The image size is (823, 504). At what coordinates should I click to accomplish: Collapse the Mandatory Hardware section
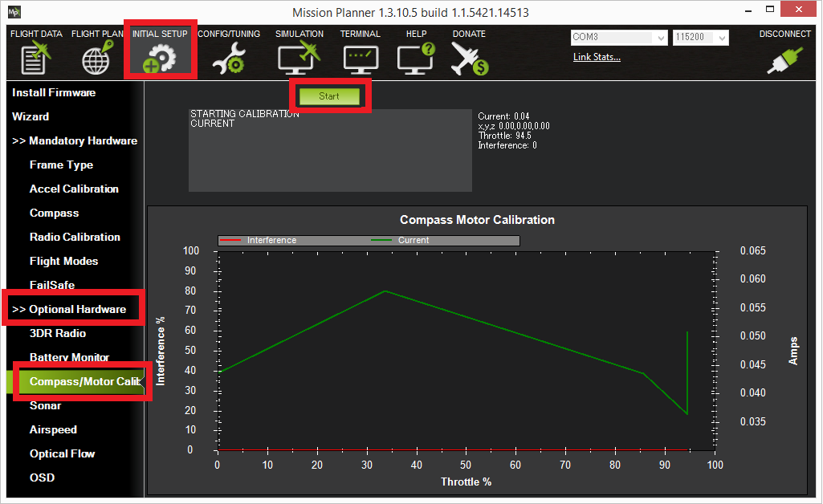tap(75, 140)
